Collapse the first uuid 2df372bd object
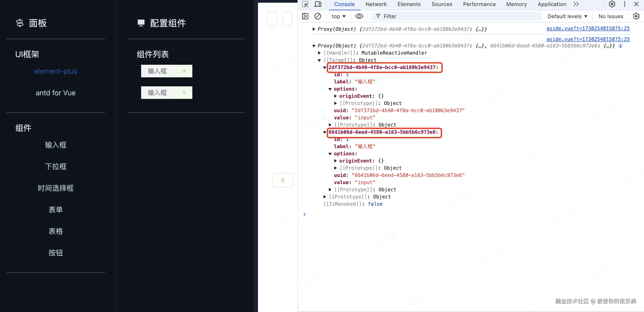Image resolution: width=644 pixels, height=312 pixels. (324, 67)
